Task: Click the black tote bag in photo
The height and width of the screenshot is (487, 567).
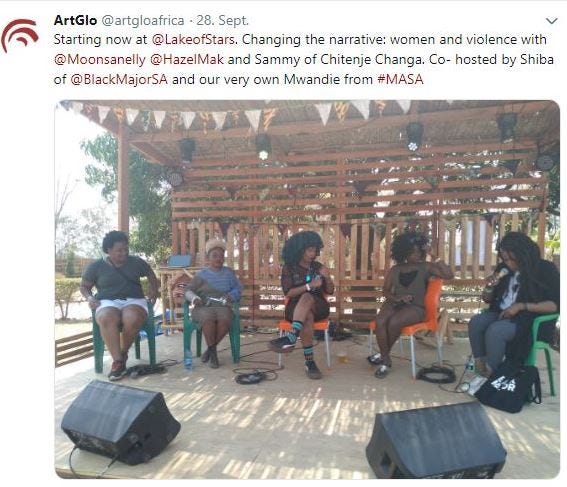Action: pos(508,388)
